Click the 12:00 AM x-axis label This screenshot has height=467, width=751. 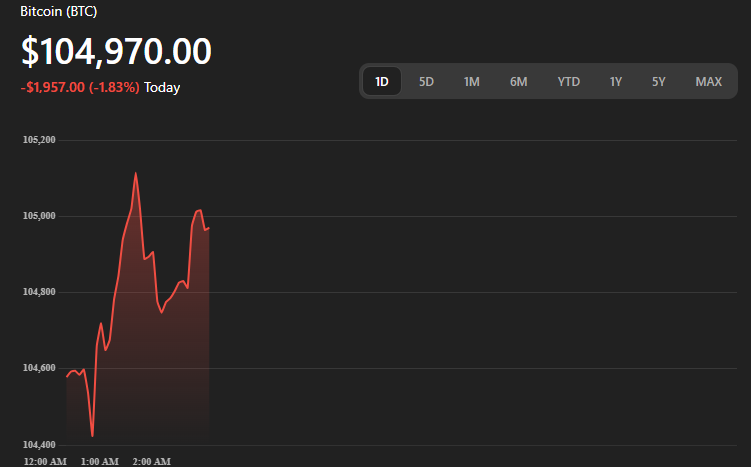[x=45, y=461]
